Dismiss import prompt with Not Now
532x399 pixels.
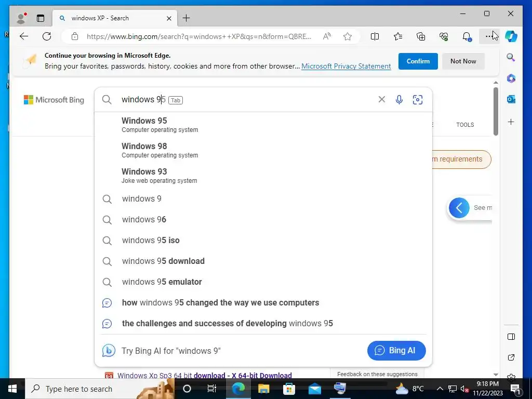coord(463,61)
